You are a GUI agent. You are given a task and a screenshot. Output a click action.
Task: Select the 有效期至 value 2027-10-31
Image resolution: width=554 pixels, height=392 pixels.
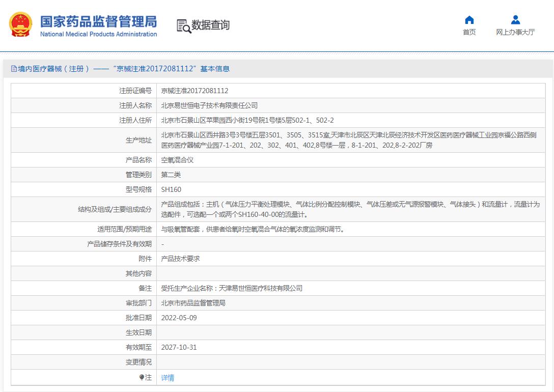[x=180, y=347]
